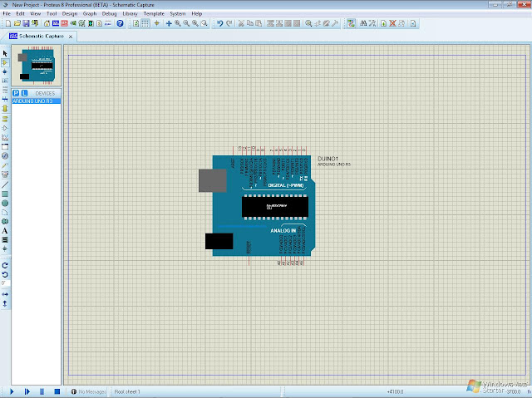Rotate component anticlockwise
The image size is (532, 398).
coord(5,274)
